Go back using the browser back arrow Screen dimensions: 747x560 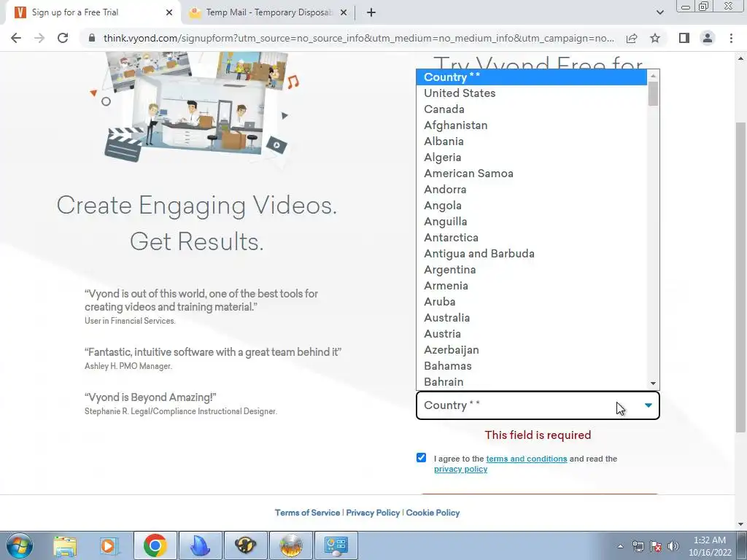click(16, 38)
